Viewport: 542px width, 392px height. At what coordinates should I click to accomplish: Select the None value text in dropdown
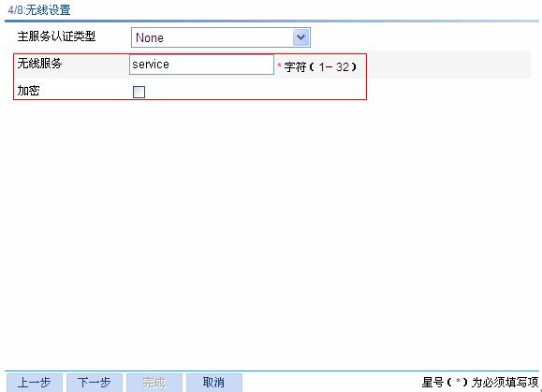(x=150, y=37)
